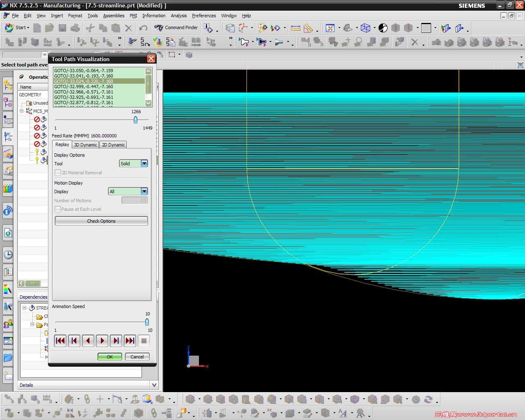Click the GOTO list scroll-down arrow

pos(148,103)
